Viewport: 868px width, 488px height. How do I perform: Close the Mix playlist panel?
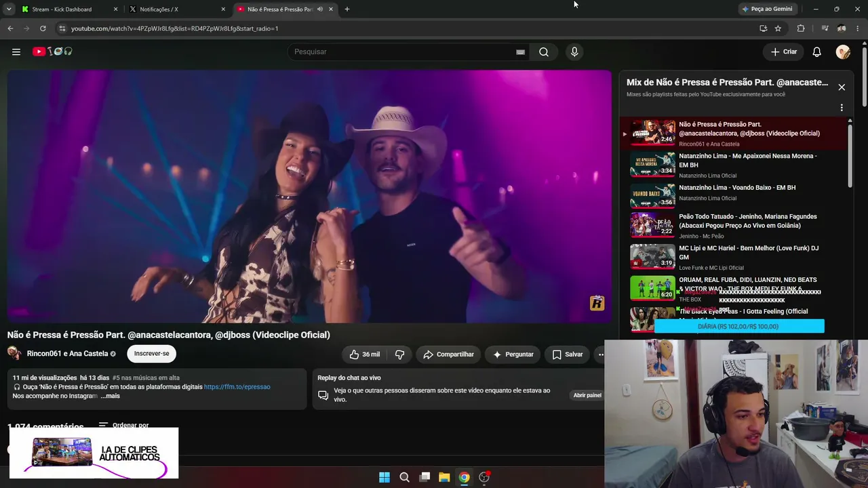point(842,87)
